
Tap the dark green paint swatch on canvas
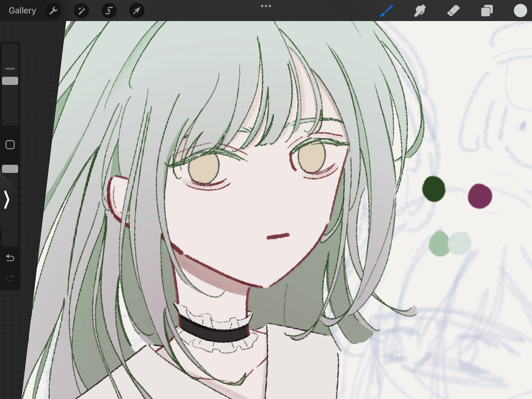(434, 189)
